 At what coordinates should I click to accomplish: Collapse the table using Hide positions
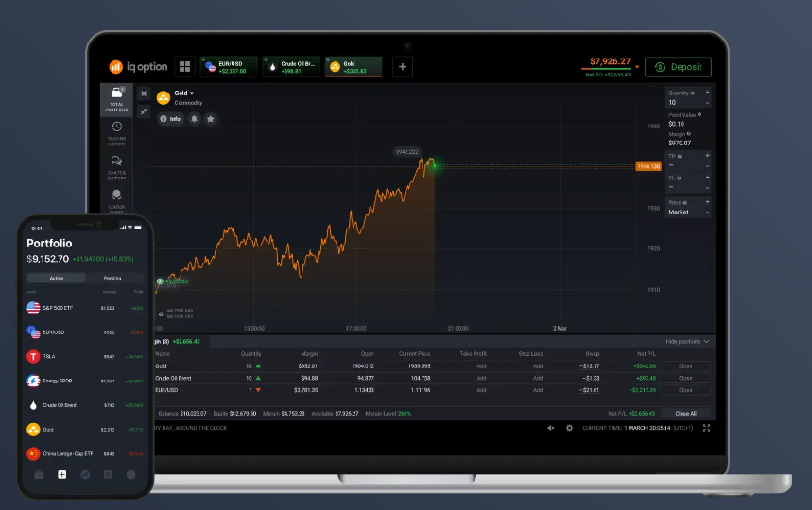click(x=687, y=341)
